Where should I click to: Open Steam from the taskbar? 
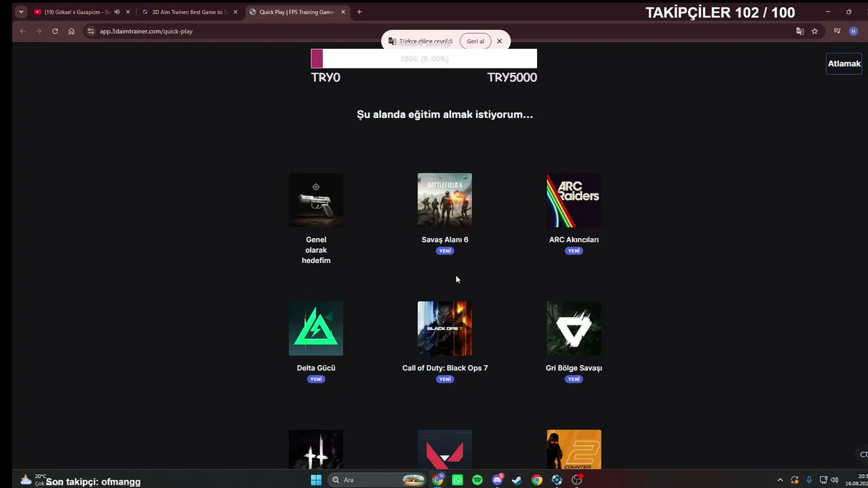point(517,480)
